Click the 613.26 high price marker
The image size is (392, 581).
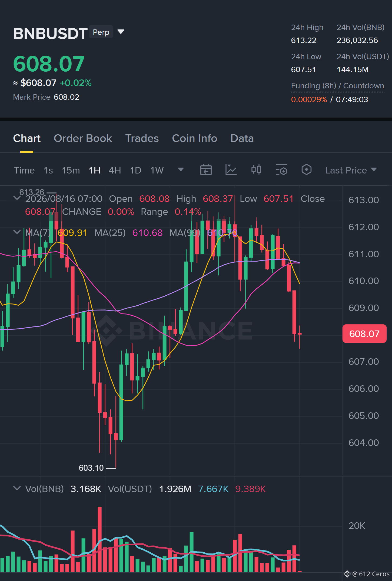32,192
